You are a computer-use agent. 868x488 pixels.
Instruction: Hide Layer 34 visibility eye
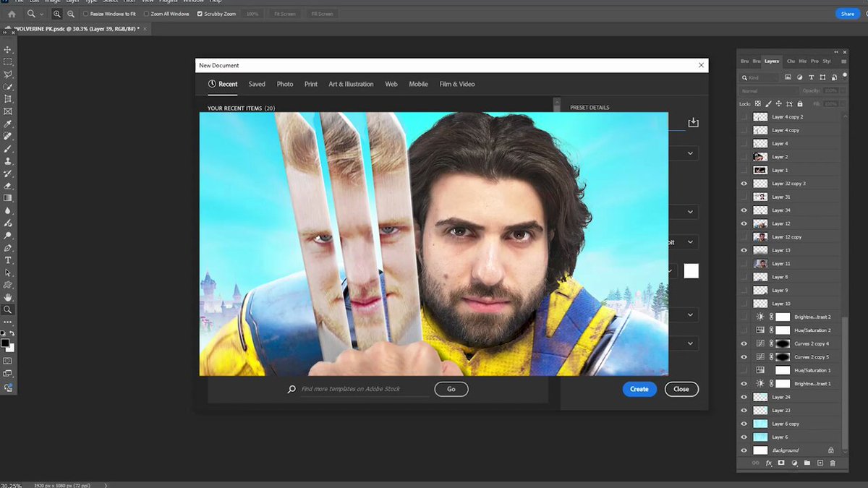click(744, 210)
